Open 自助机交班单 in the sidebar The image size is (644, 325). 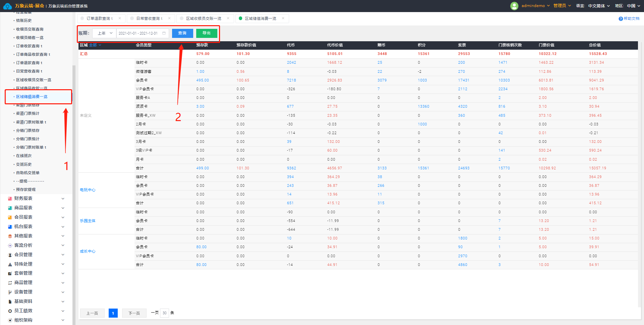28,173
